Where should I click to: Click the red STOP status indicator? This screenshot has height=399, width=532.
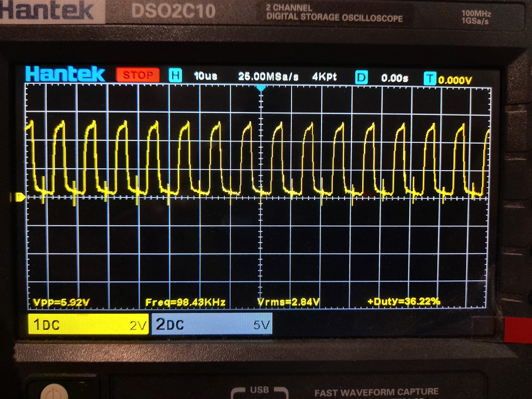[x=138, y=75]
